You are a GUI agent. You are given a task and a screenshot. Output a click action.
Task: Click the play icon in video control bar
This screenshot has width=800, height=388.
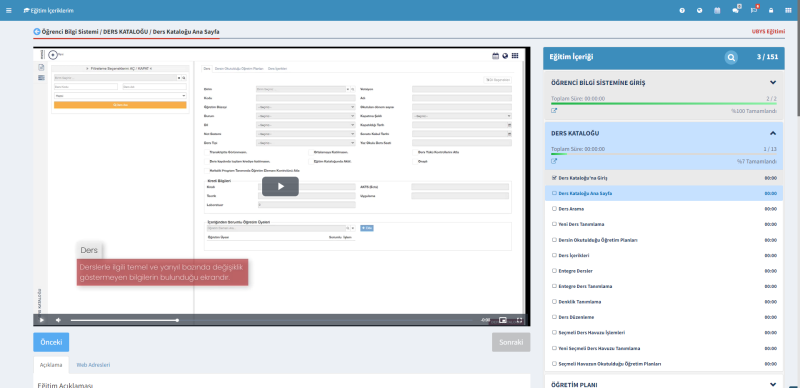coord(42,320)
